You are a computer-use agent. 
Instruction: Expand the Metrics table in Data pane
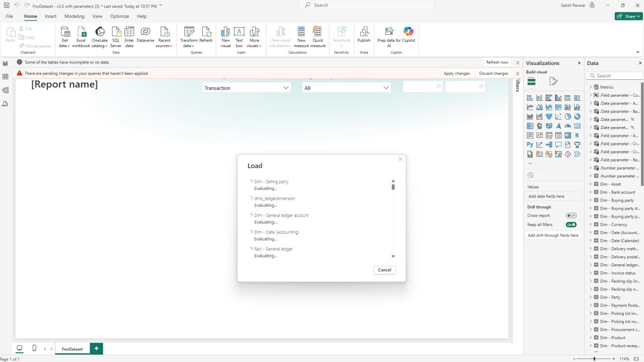coord(591,87)
